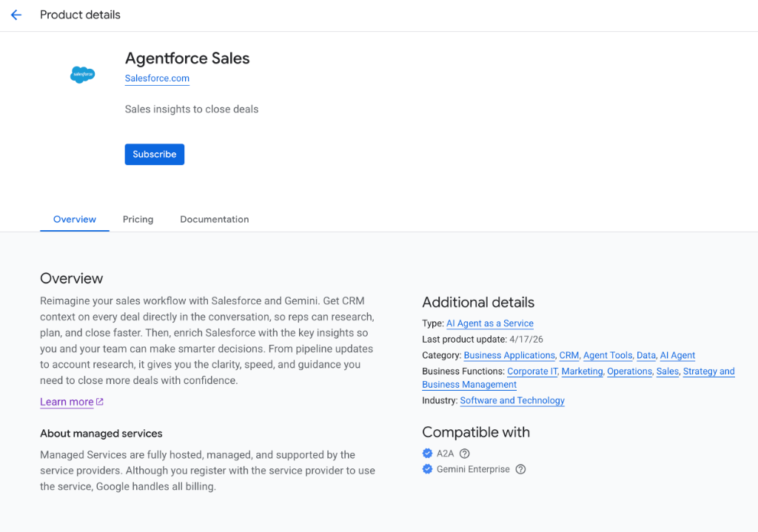Click the About managed services heading
This screenshot has height=532, width=758.
tap(101, 434)
